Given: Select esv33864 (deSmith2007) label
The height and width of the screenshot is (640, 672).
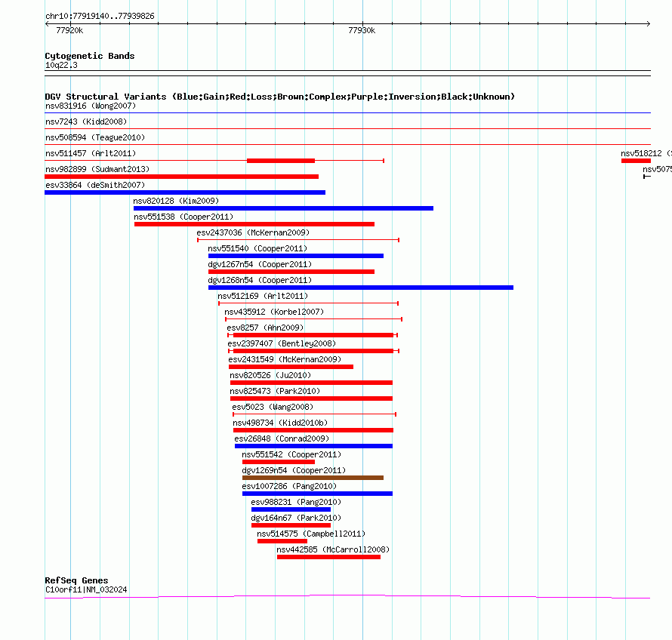Looking at the screenshot, I should tap(95, 185).
